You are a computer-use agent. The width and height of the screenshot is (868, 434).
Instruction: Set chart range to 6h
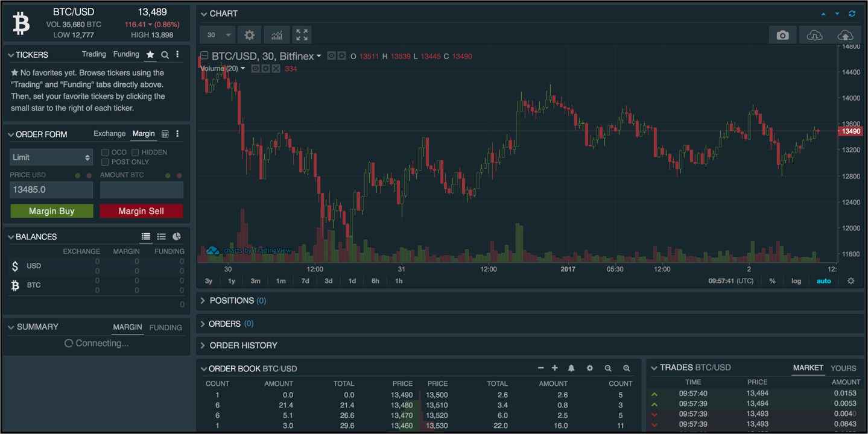375,281
